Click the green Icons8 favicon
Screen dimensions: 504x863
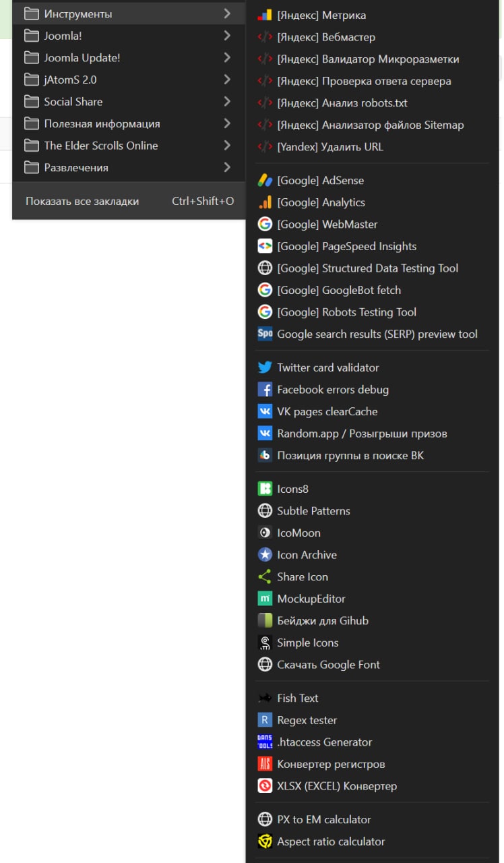(265, 489)
